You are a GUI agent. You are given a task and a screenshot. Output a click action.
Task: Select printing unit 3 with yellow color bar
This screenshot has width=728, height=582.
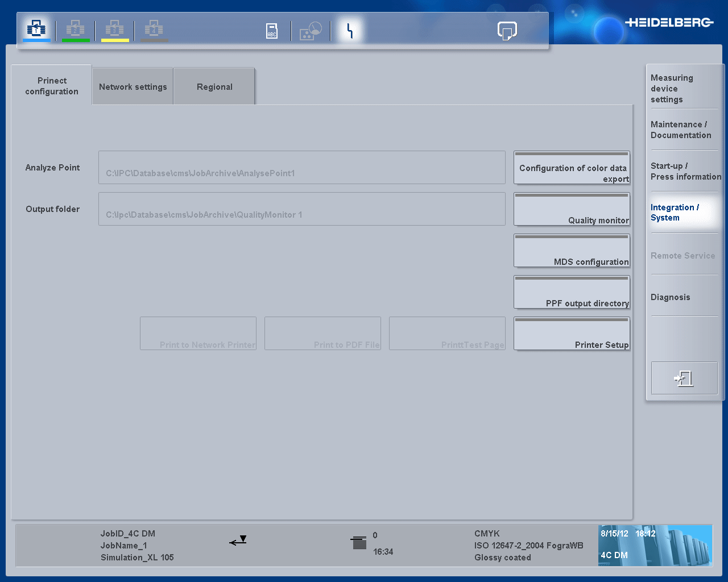tap(115, 29)
